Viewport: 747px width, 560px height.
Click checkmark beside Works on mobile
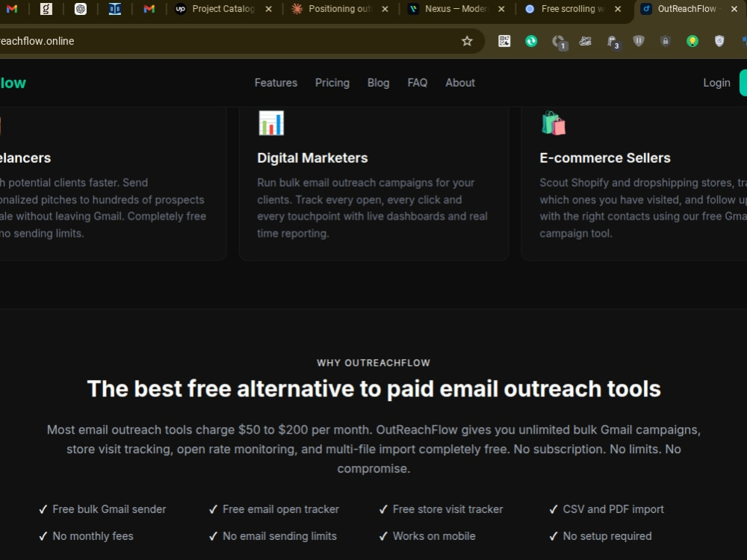[383, 536]
